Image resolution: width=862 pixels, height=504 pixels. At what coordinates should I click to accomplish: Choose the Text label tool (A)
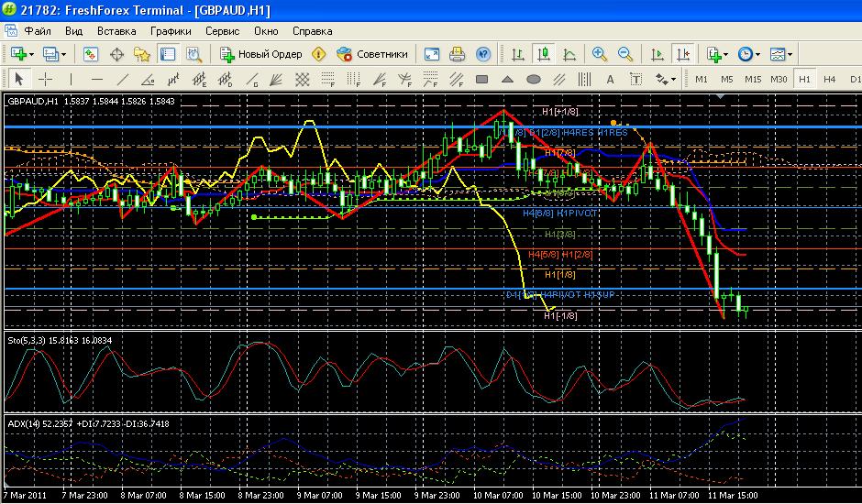pyautogui.click(x=610, y=80)
